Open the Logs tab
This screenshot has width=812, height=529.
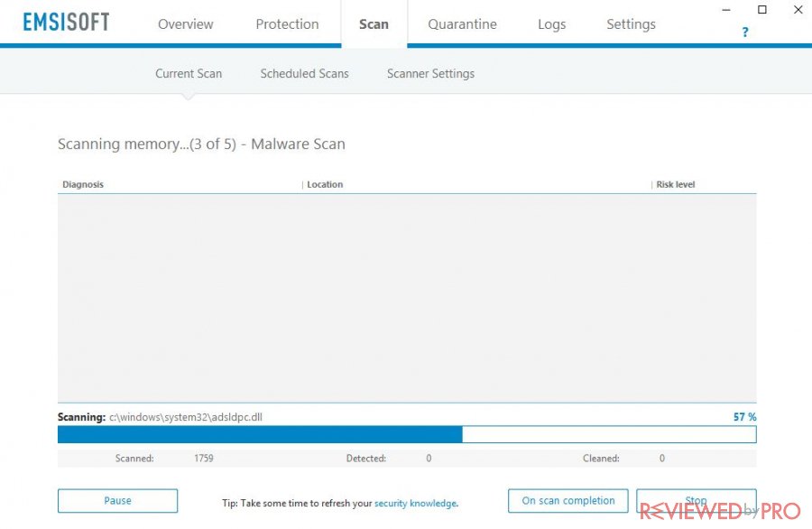pyautogui.click(x=551, y=24)
